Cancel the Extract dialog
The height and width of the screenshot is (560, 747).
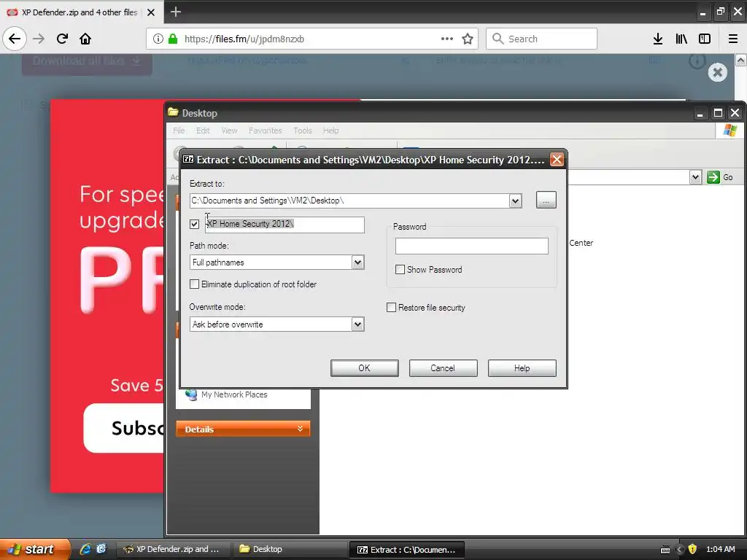tap(443, 368)
